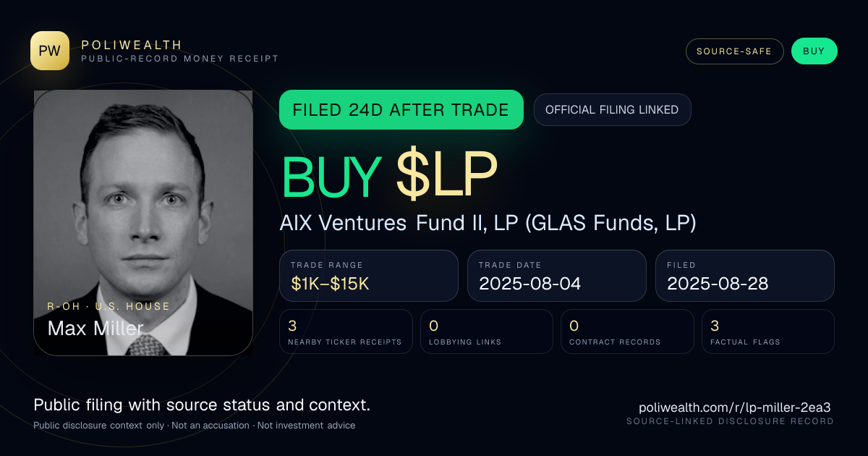Click the R-OH U.S. House label

(x=109, y=306)
